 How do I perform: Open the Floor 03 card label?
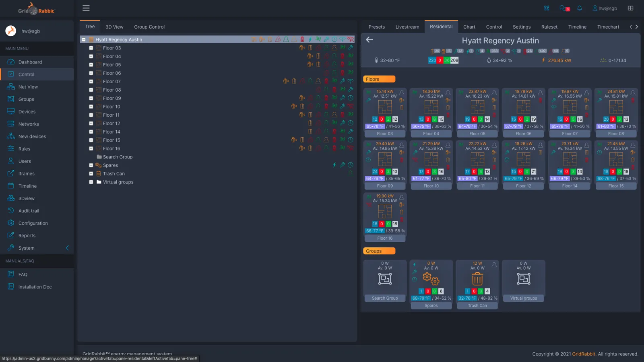[385, 134]
